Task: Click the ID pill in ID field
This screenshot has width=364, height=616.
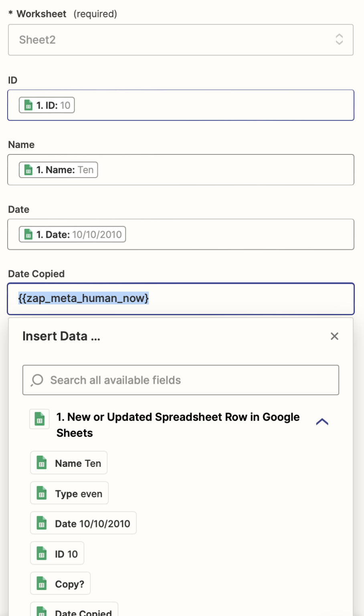Action: [47, 105]
